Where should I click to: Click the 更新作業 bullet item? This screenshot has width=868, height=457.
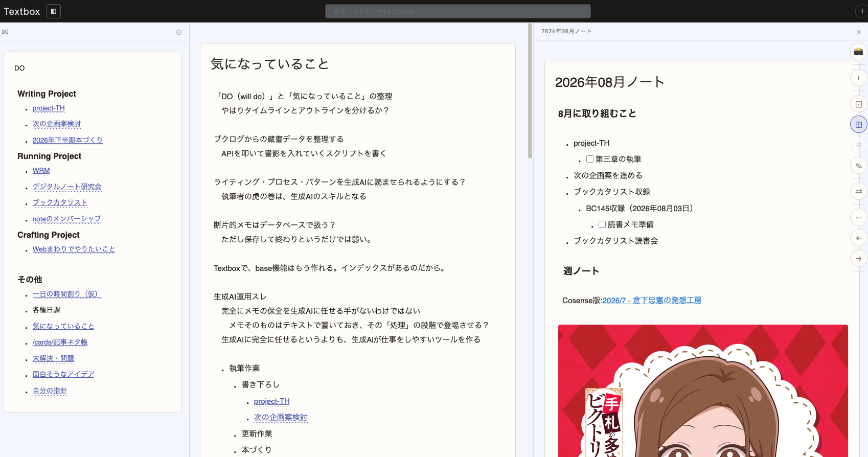(x=257, y=433)
